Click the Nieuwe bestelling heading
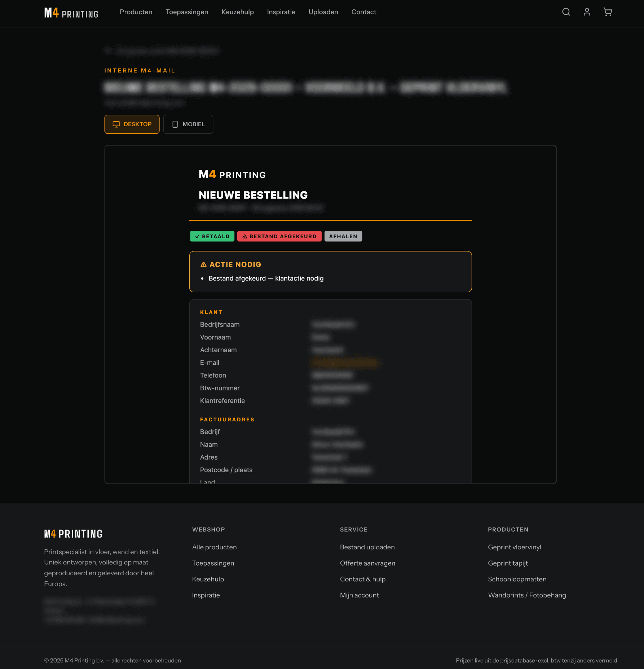This screenshot has height=669, width=644. [253, 195]
